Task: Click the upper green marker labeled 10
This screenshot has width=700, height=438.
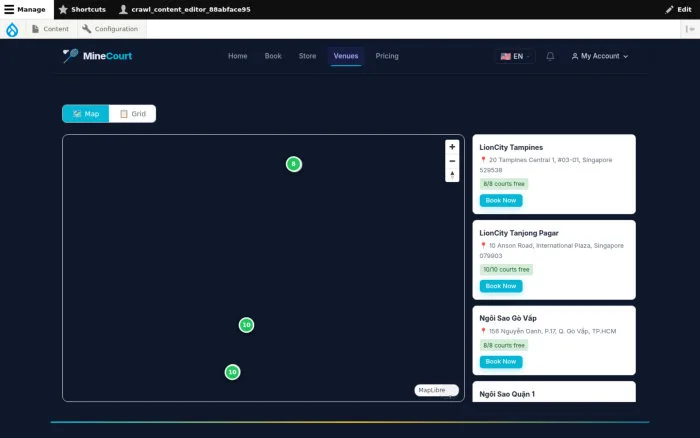Action: pos(246,325)
